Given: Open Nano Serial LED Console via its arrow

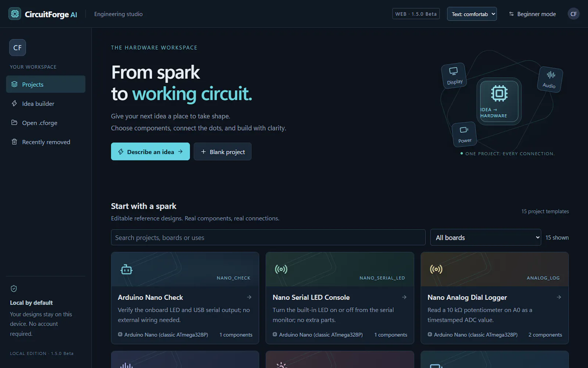Looking at the screenshot, I should click(404, 297).
